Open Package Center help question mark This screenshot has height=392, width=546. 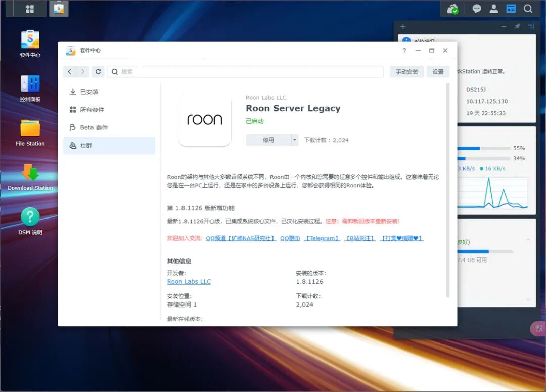[404, 51]
